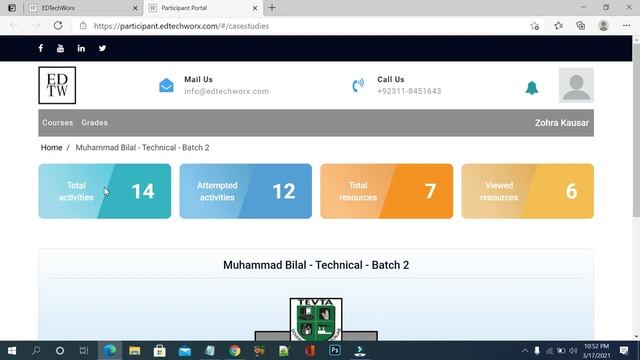Open browser Settings and more menu

point(627,26)
